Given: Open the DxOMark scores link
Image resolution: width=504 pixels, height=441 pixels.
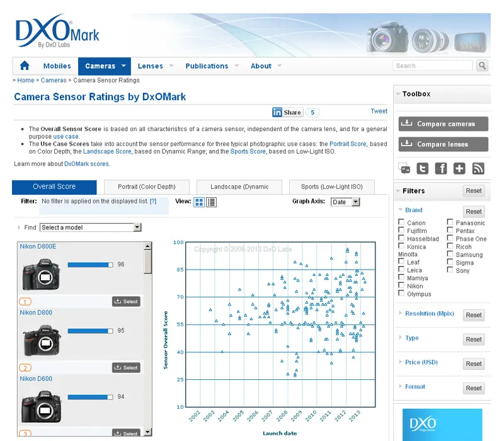Looking at the screenshot, I should pos(86,164).
